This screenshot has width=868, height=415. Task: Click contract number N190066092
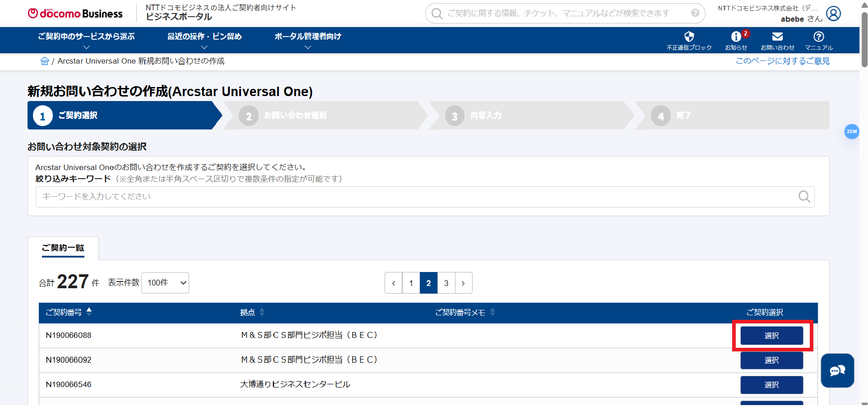pyautogui.click(x=69, y=360)
